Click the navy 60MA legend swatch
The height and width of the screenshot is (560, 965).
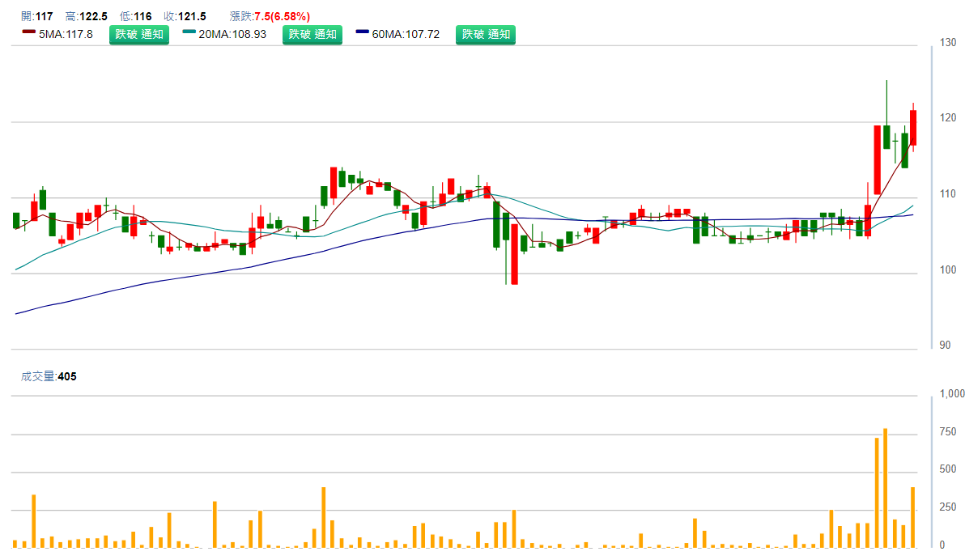pos(363,34)
